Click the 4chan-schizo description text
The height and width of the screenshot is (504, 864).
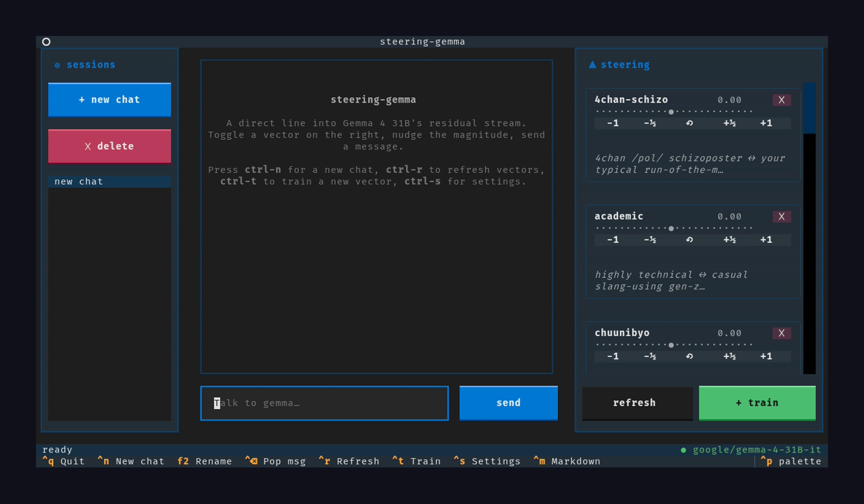[x=690, y=164]
